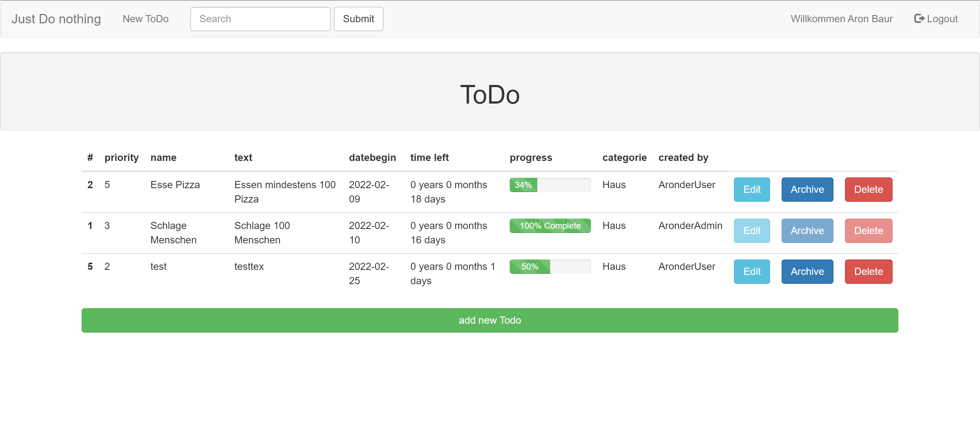Open the New ToDo menu item
Screen dimensions: 980x429
[x=145, y=19]
